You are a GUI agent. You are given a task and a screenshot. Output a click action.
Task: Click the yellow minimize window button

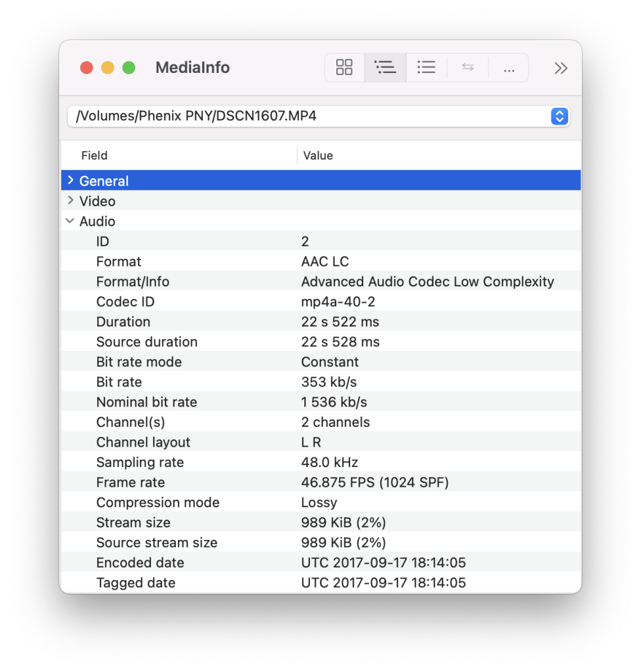[108, 68]
